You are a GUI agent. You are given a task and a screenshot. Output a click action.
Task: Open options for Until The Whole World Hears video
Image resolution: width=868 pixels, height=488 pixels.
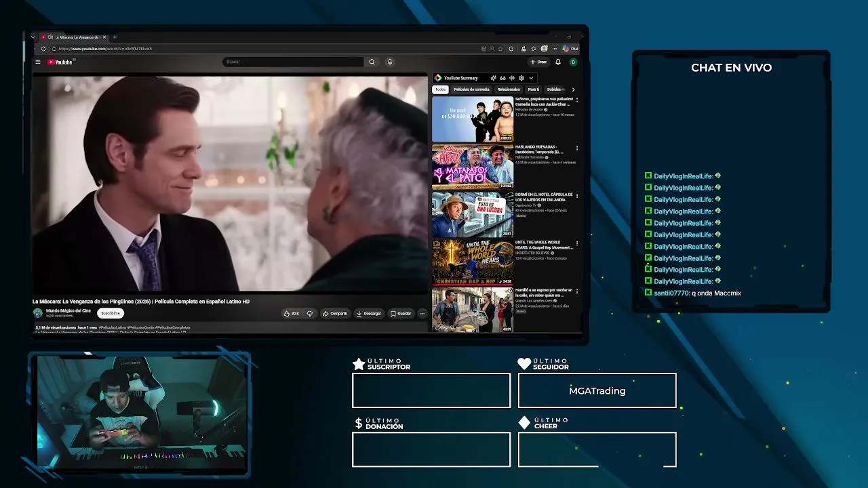pyautogui.click(x=577, y=243)
